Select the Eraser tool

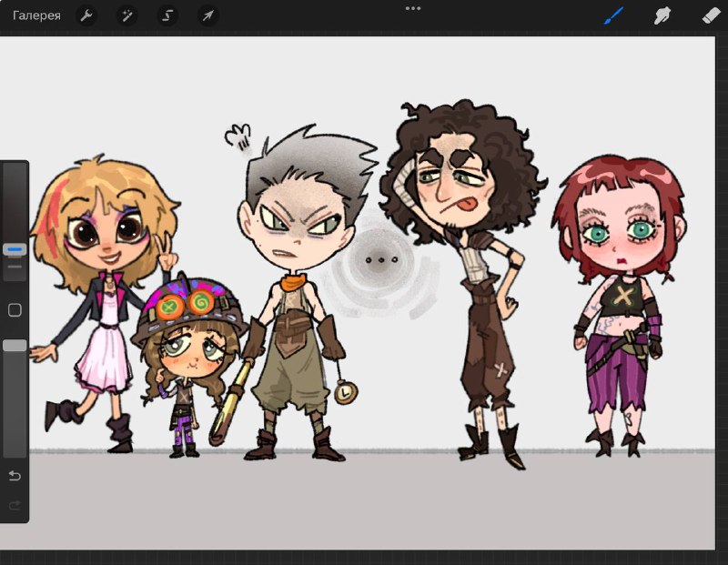[711, 15]
